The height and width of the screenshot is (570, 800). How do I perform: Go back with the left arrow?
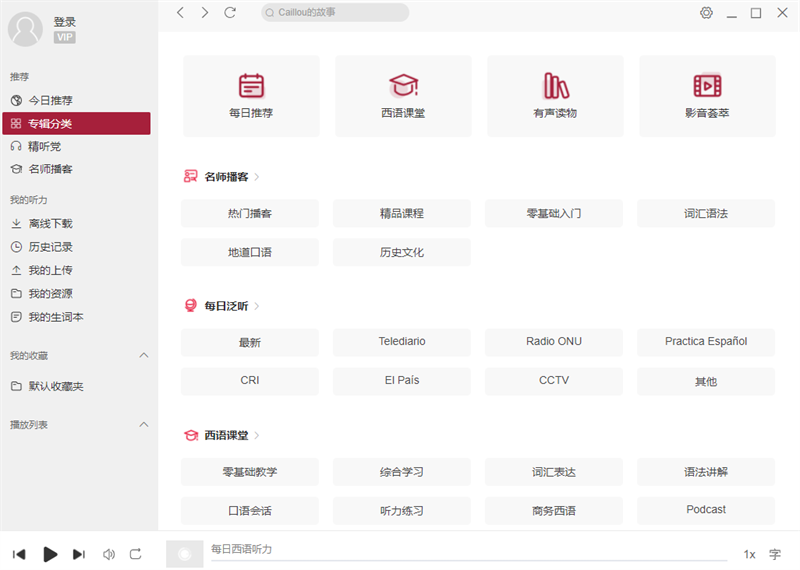(x=180, y=13)
